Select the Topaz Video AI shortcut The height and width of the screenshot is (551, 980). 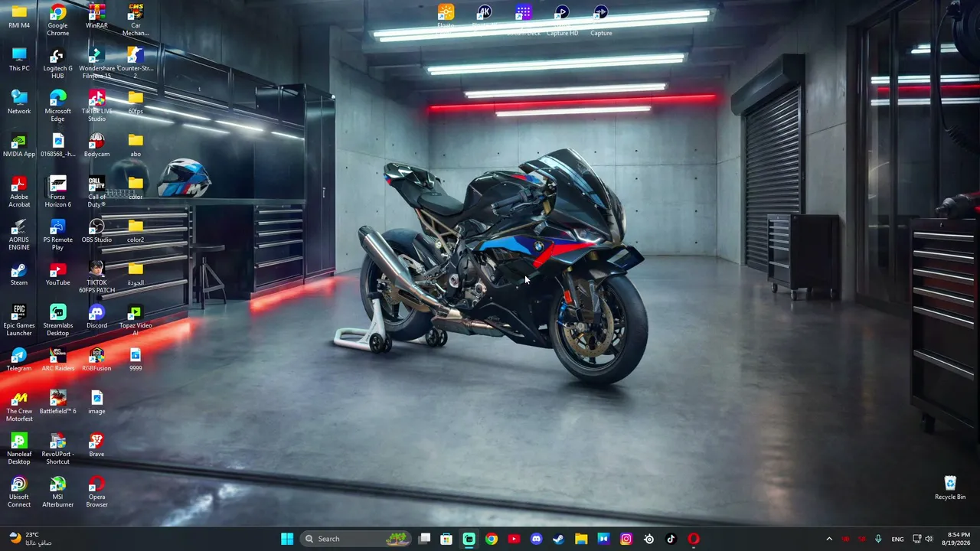[136, 320]
